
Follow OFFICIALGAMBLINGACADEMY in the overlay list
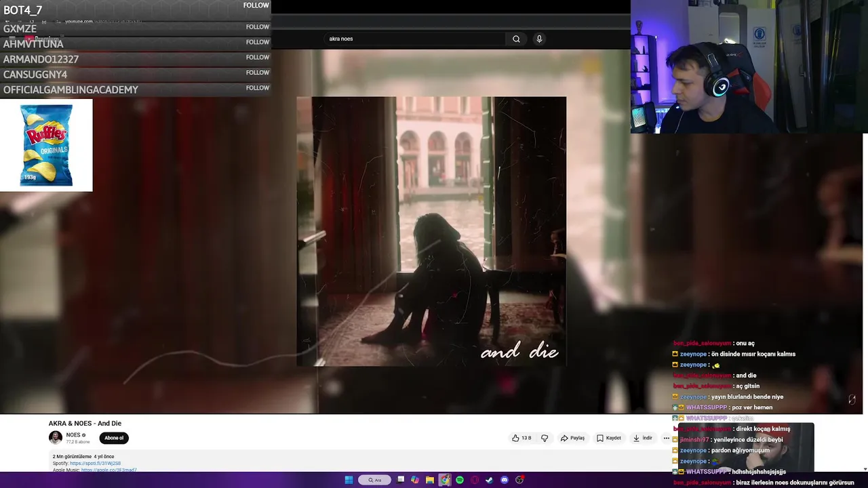click(257, 87)
